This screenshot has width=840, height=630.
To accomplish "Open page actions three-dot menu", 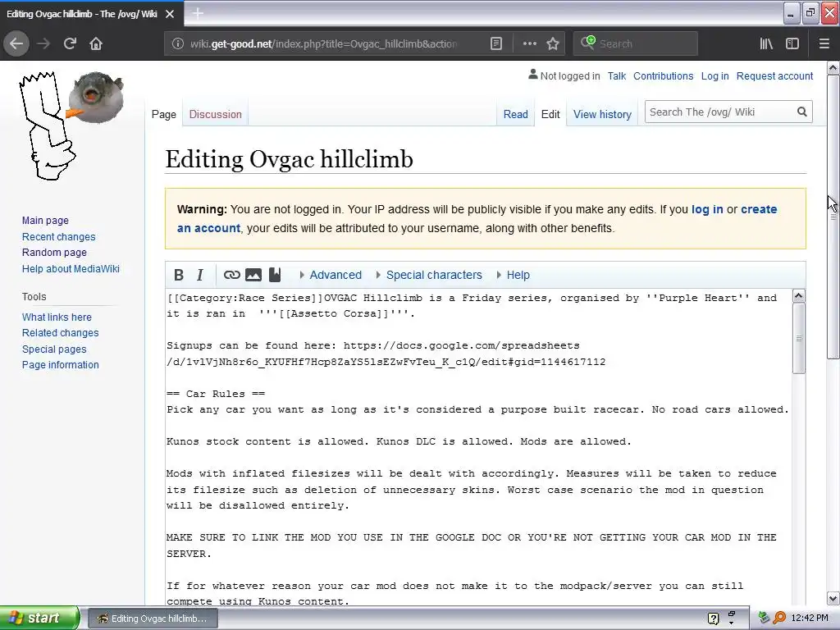I will 529,44.
